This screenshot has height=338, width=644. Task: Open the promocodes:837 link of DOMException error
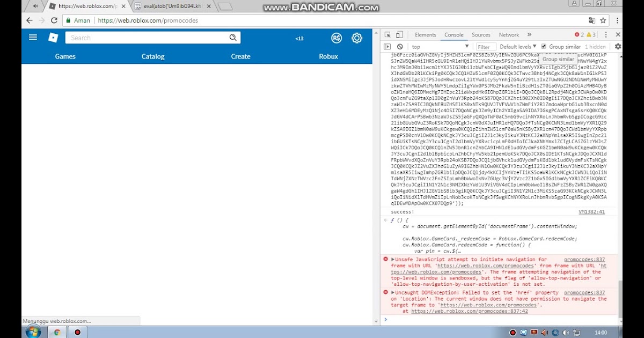(584, 292)
